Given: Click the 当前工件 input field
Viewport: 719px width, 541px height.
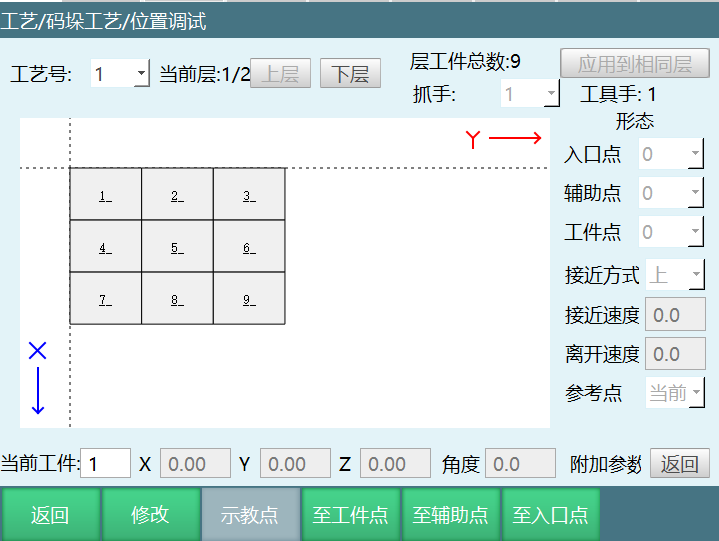Looking at the screenshot, I should tap(105, 463).
